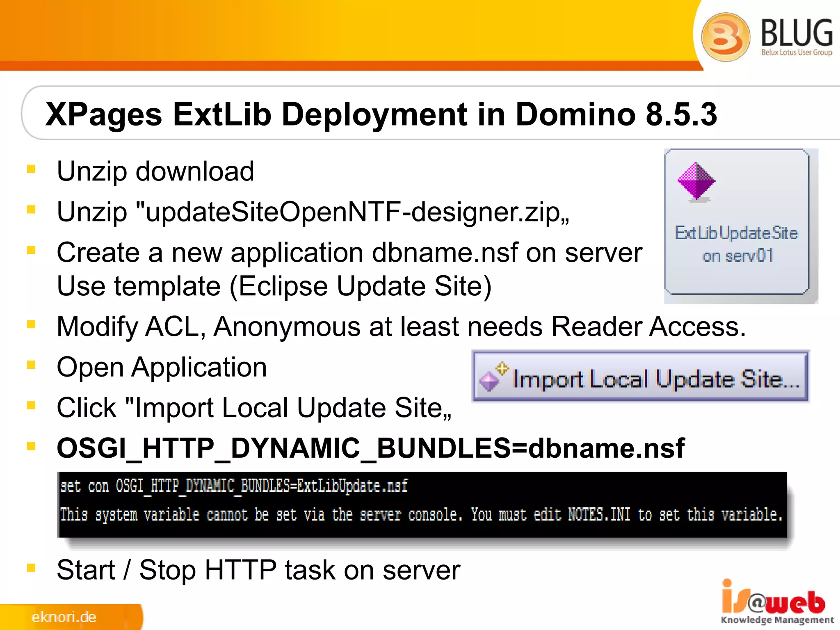840x630 pixels.
Task: Click the 'updateSiteOpenNTF-designer.zip' bullet line
Action: (x=313, y=212)
